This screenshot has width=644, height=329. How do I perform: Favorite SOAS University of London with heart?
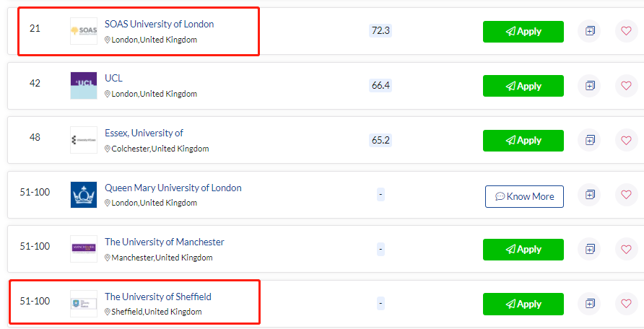pos(626,31)
